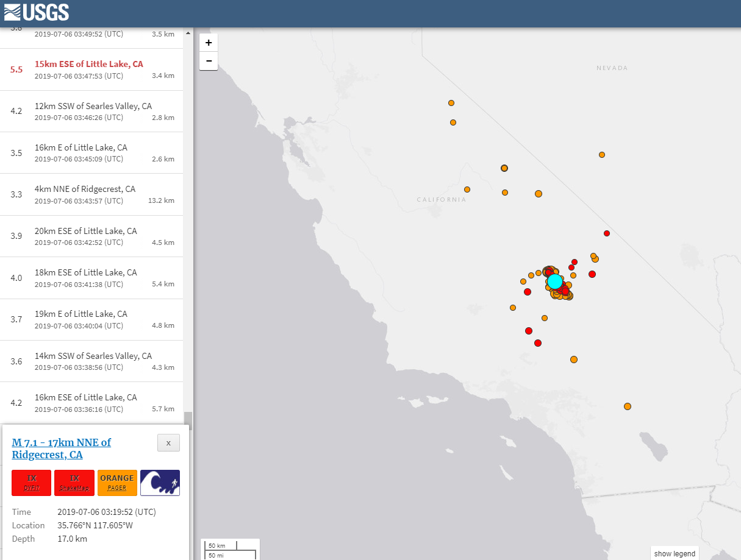Select M 5.5 15km ESE of Little Lake
Viewport: 741px width, 560px height.
pos(91,69)
